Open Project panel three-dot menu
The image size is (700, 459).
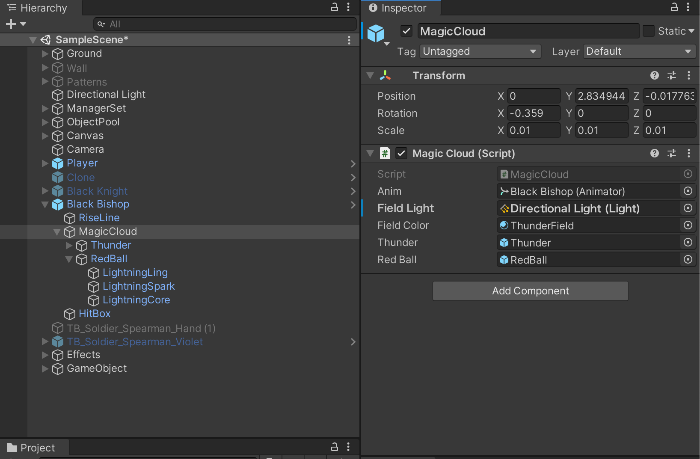click(348, 446)
